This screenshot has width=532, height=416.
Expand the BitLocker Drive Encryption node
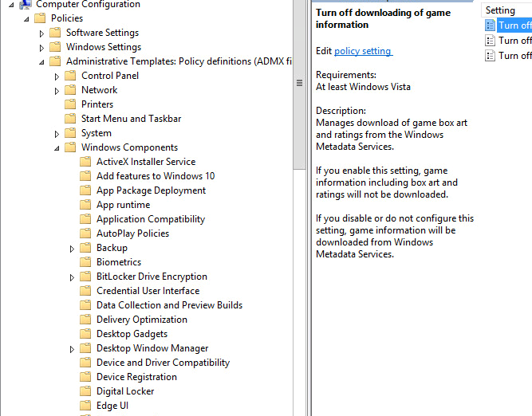pyautogui.click(x=72, y=277)
